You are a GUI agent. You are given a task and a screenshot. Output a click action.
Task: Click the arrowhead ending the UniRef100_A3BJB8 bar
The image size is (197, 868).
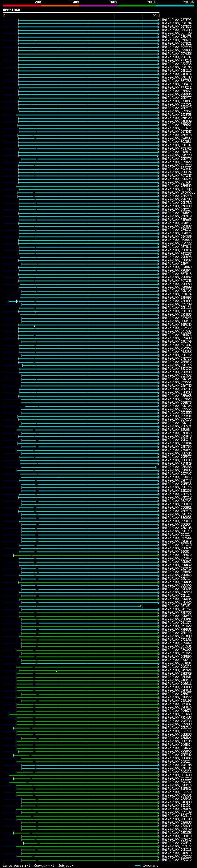point(155,467)
